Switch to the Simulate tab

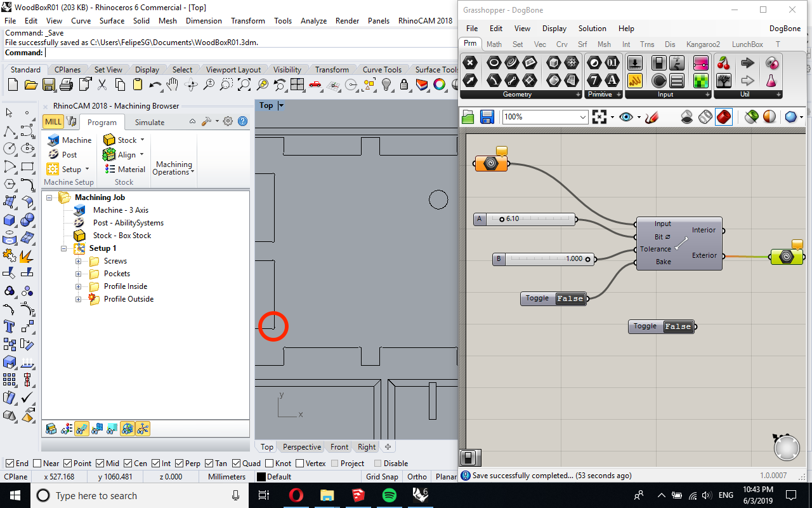tap(149, 123)
